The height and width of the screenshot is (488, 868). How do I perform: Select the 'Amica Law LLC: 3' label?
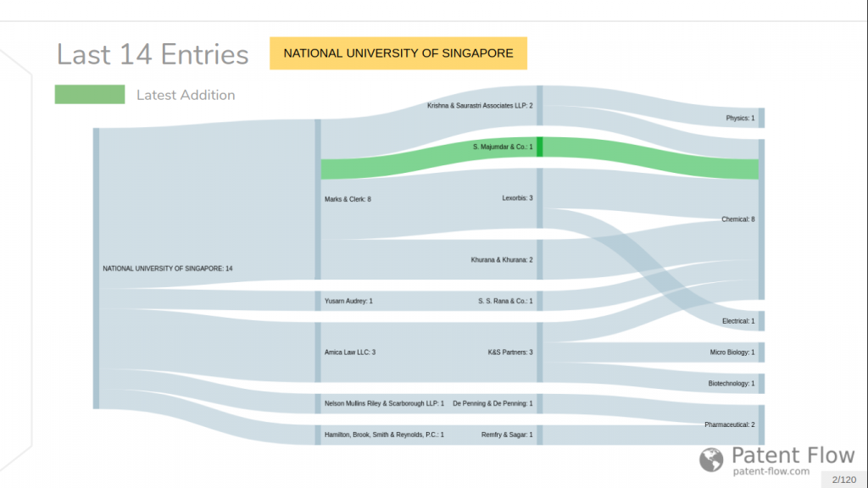click(x=350, y=352)
